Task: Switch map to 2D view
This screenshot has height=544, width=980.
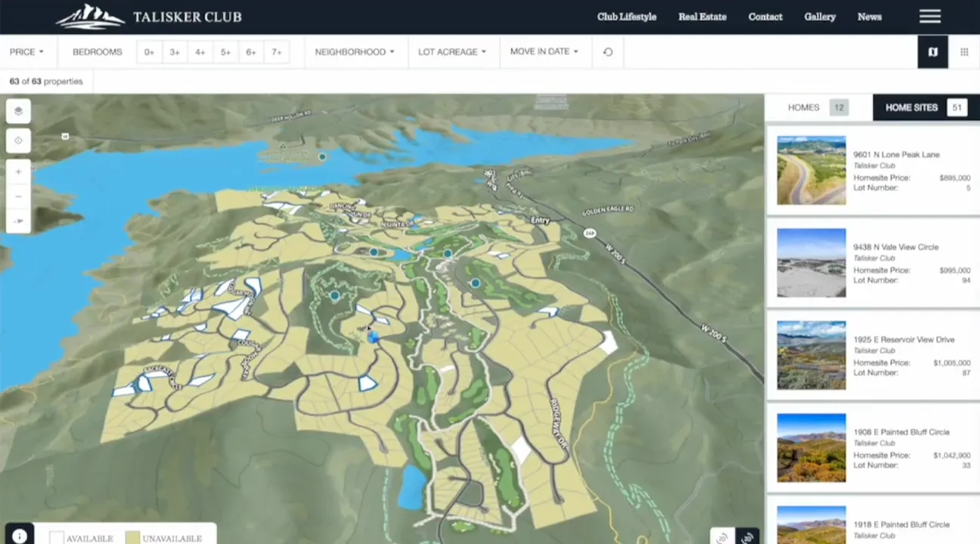Action: (722, 538)
